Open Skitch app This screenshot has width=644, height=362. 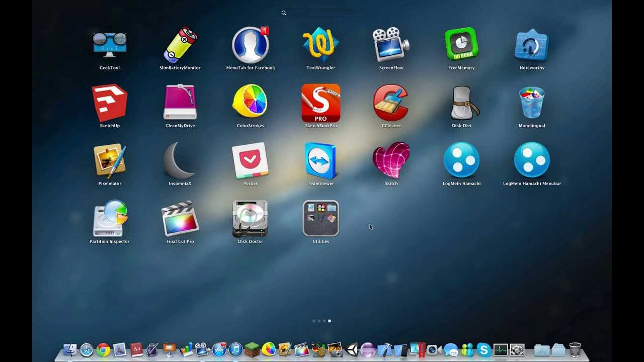click(x=391, y=161)
